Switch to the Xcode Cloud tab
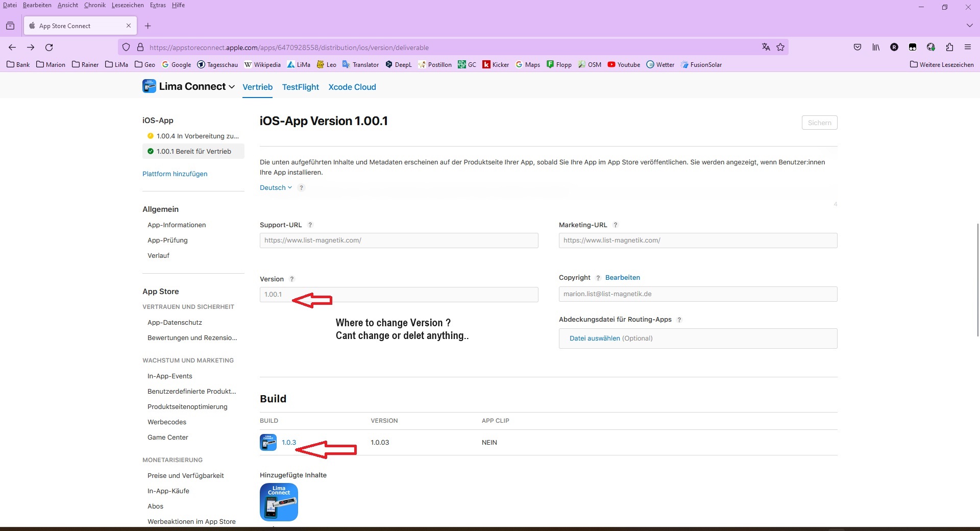 click(x=352, y=87)
